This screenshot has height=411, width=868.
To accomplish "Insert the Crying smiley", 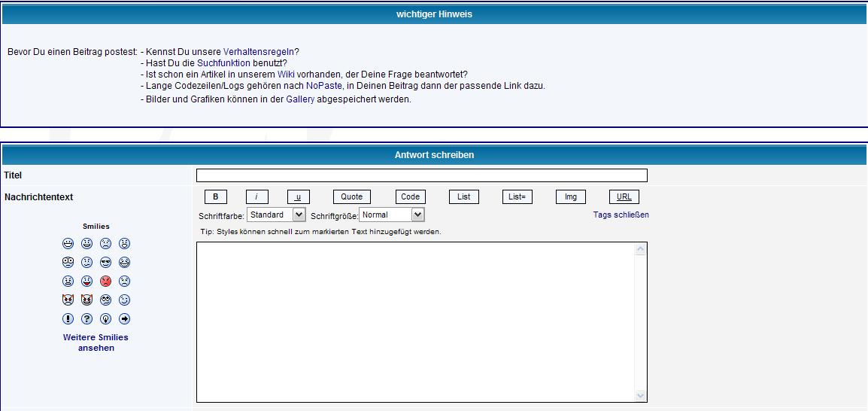I will click(x=125, y=281).
